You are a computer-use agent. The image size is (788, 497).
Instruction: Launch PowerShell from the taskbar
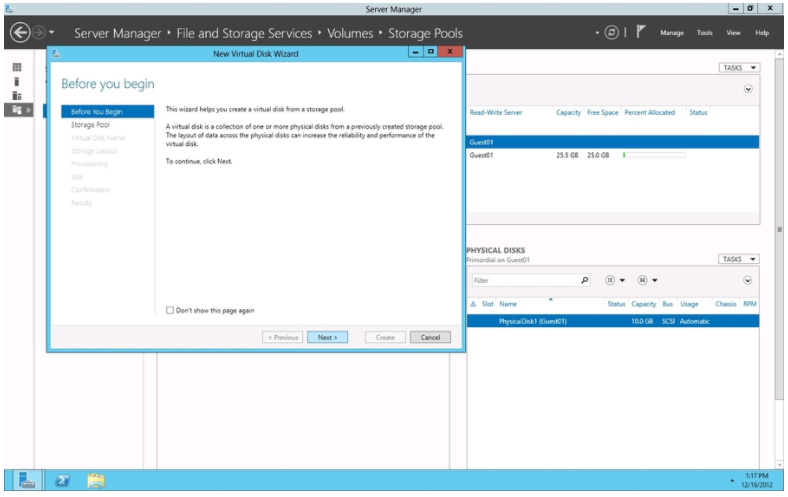(62, 480)
